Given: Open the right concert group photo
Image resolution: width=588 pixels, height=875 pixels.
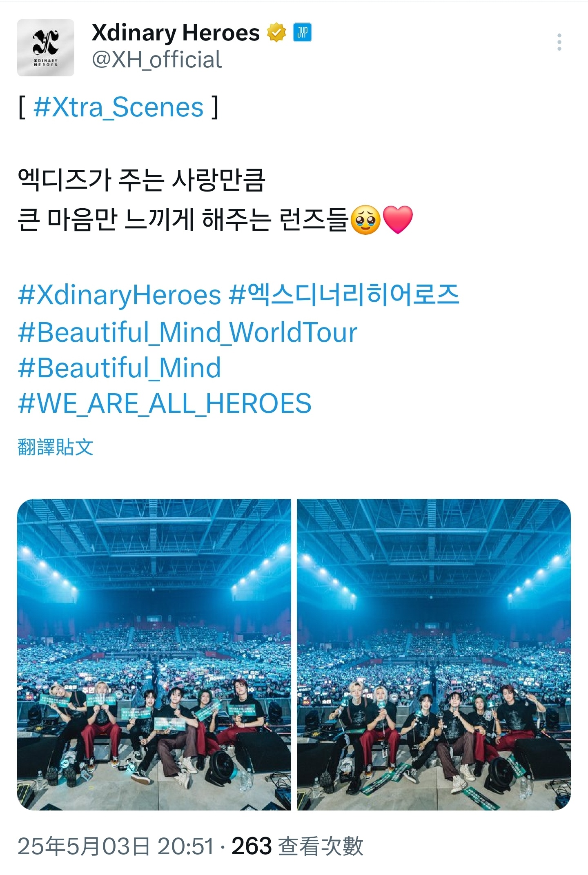Looking at the screenshot, I should (x=434, y=655).
